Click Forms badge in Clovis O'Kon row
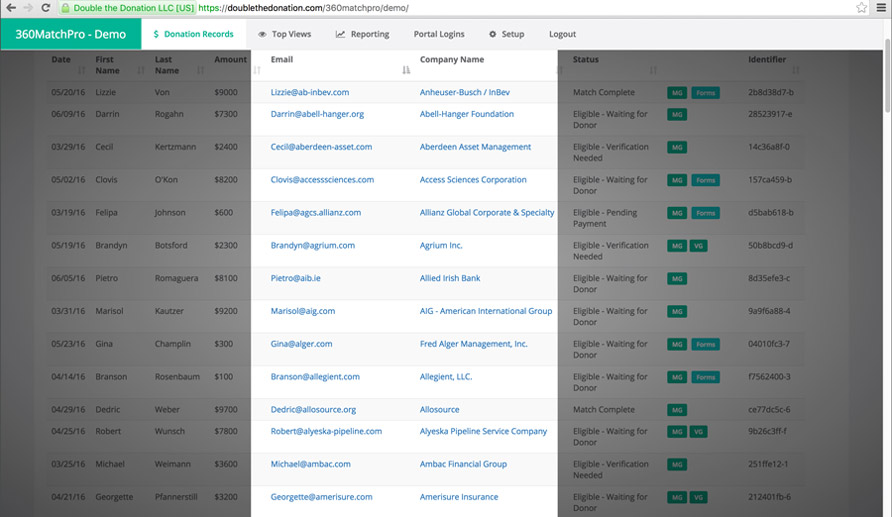Screen dimensions: 892x517 click(705, 180)
